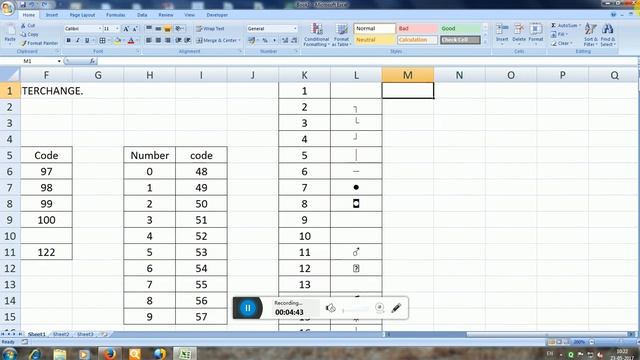Switch to the Sheet2 worksheet tab
Image resolution: width=640 pixels, height=360 pixels.
pyautogui.click(x=61, y=334)
